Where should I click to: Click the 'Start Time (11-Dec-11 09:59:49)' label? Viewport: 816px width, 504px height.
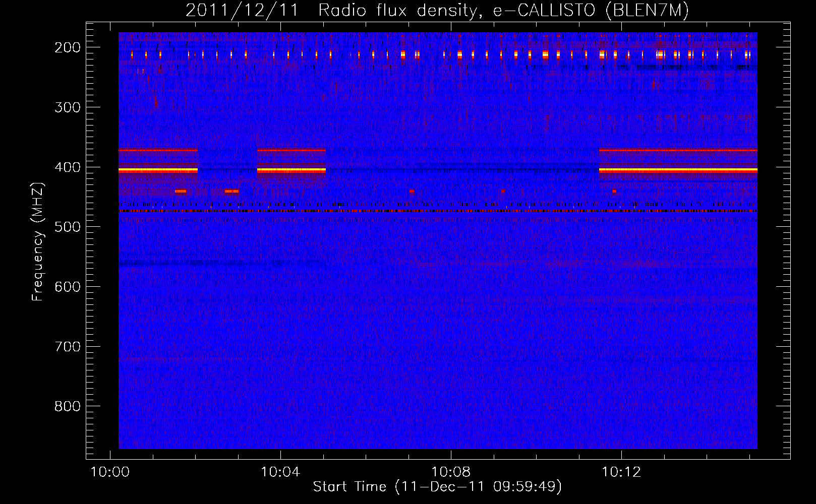437,487
